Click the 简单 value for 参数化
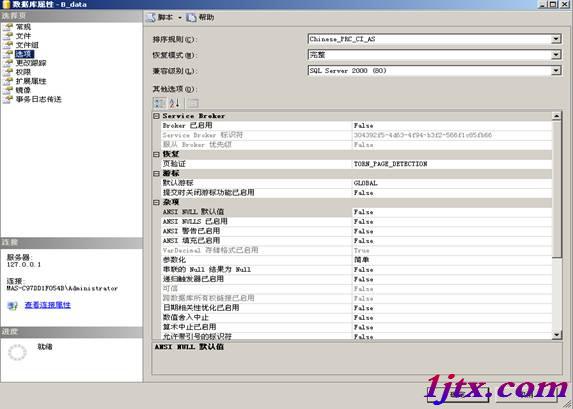 coord(361,260)
